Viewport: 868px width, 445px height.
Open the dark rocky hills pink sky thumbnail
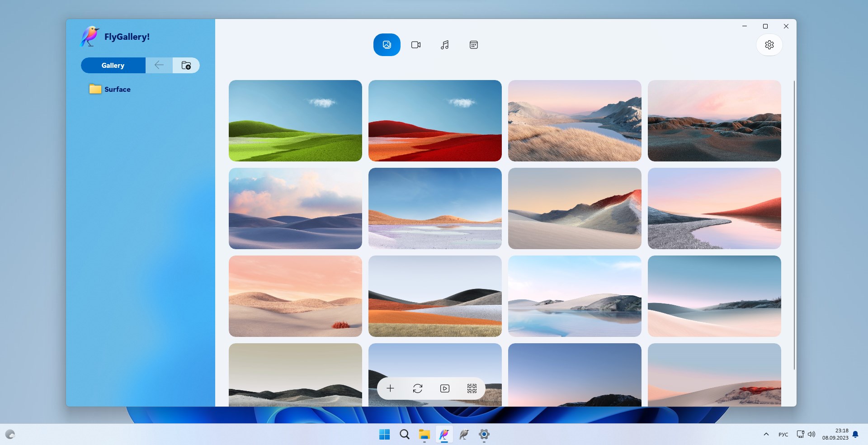pyautogui.click(x=714, y=121)
